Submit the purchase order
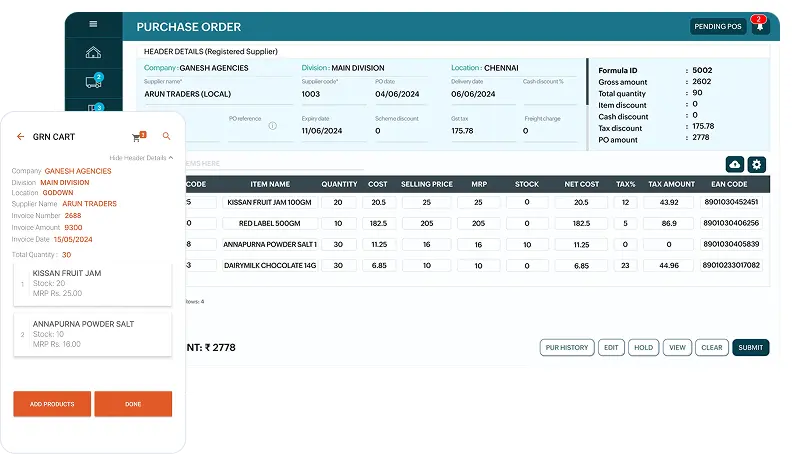This screenshot has width=792, height=454. (751, 347)
